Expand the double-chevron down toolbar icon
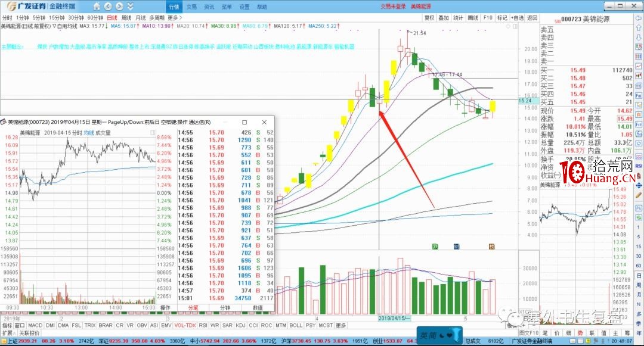This screenshot has height=346, width=644. point(130,6)
